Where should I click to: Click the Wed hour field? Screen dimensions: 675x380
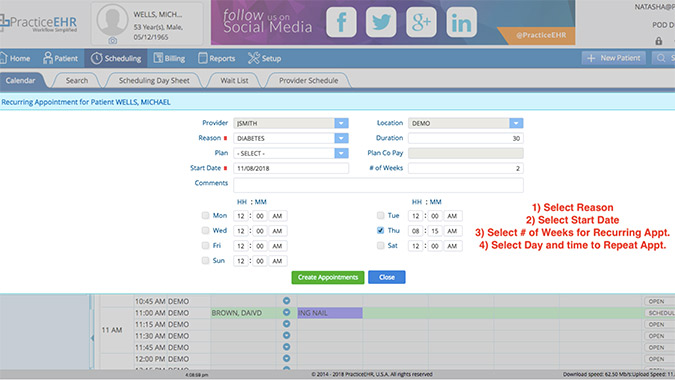(241, 231)
